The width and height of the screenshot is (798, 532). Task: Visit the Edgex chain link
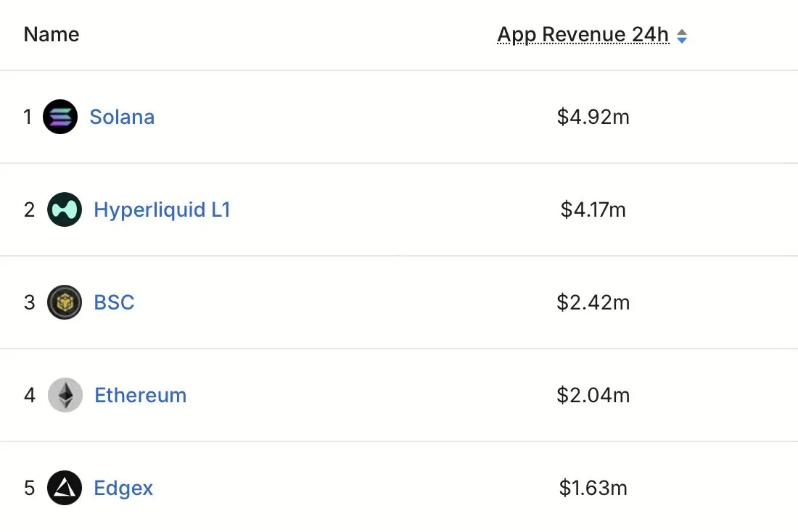(x=124, y=488)
